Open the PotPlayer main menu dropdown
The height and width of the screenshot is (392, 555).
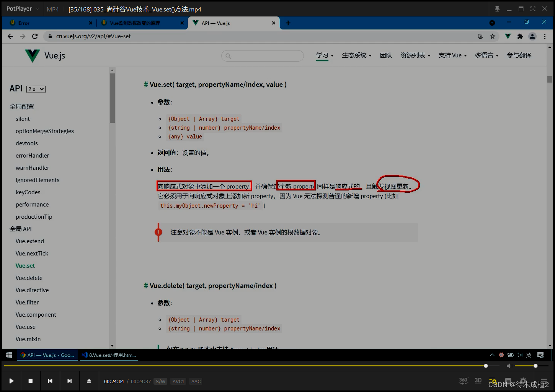(x=23, y=8)
